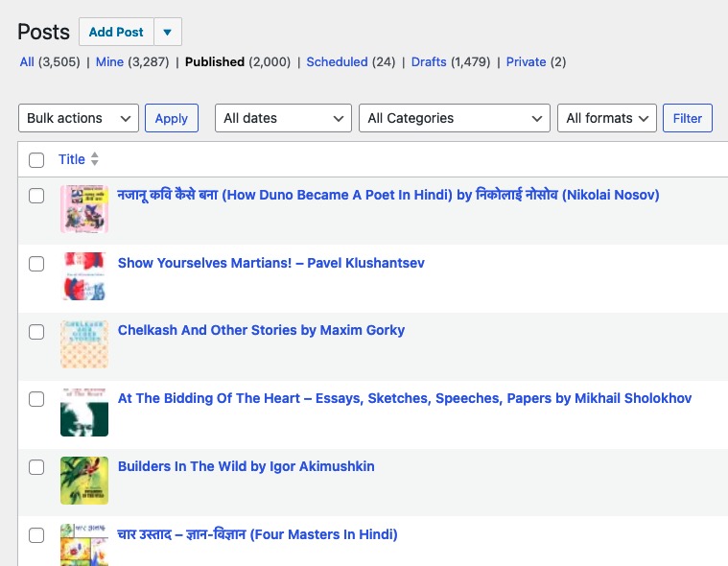
Task: Tick the Chelkash And Other Stories checkbox
Action: tap(36, 332)
